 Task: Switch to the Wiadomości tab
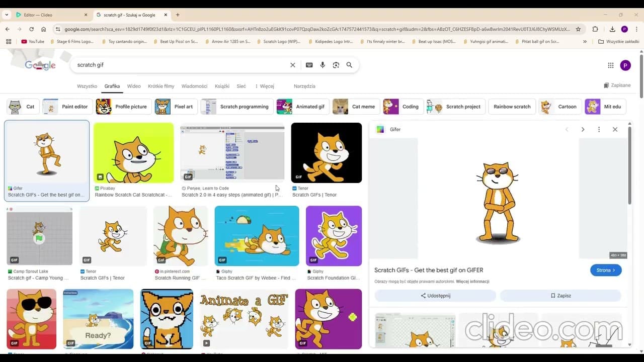(195, 86)
